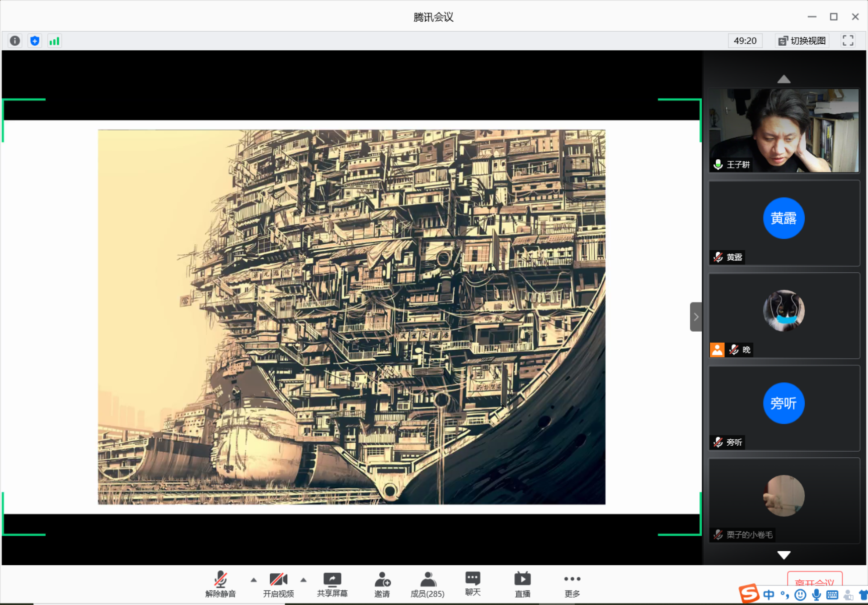Image resolution: width=868 pixels, height=605 pixels.
Task: Toggle Sogou input language 中 indicator
Action: tap(769, 595)
